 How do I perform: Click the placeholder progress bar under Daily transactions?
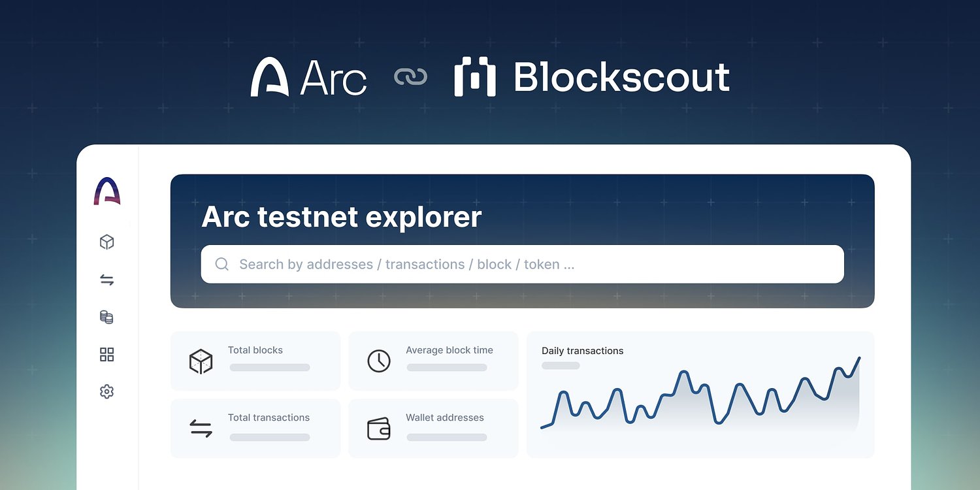(x=560, y=366)
